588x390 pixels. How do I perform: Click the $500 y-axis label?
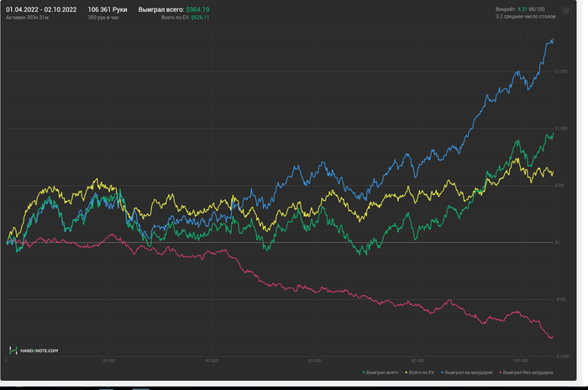(559, 186)
